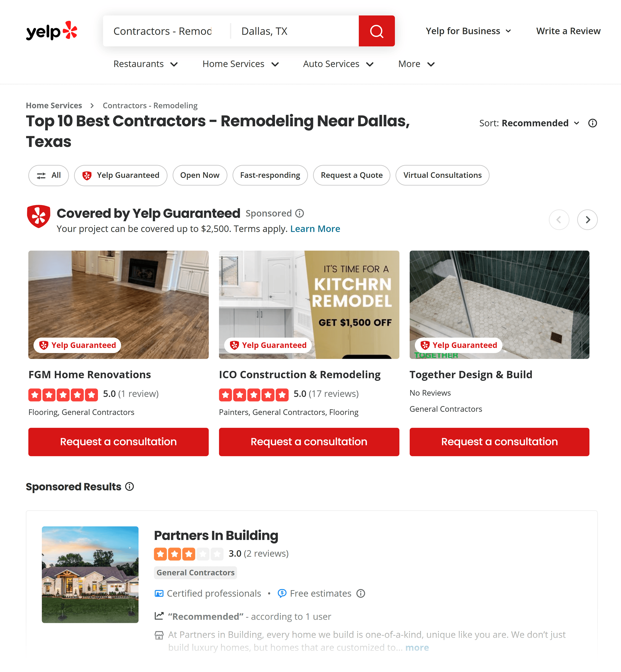
Task: Click Learn More link for Yelp Guaranteed
Action: [315, 228]
